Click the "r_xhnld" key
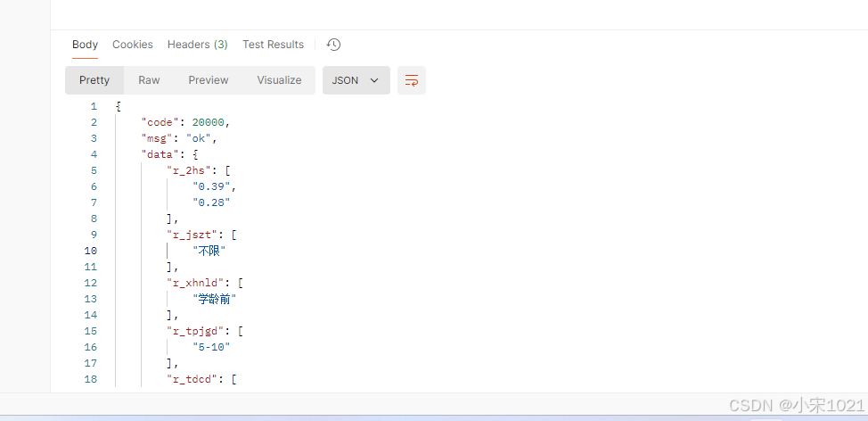Image resolution: width=868 pixels, height=421 pixels. click(x=196, y=283)
